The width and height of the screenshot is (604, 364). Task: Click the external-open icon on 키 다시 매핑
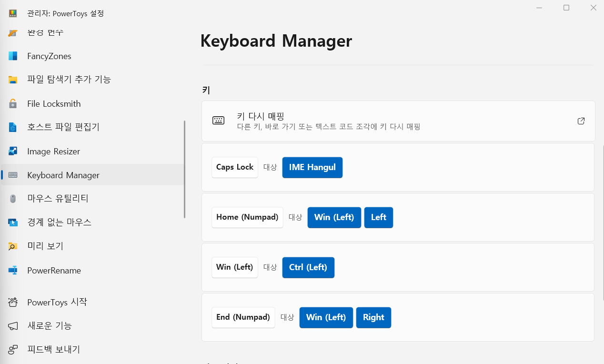point(581,121)
